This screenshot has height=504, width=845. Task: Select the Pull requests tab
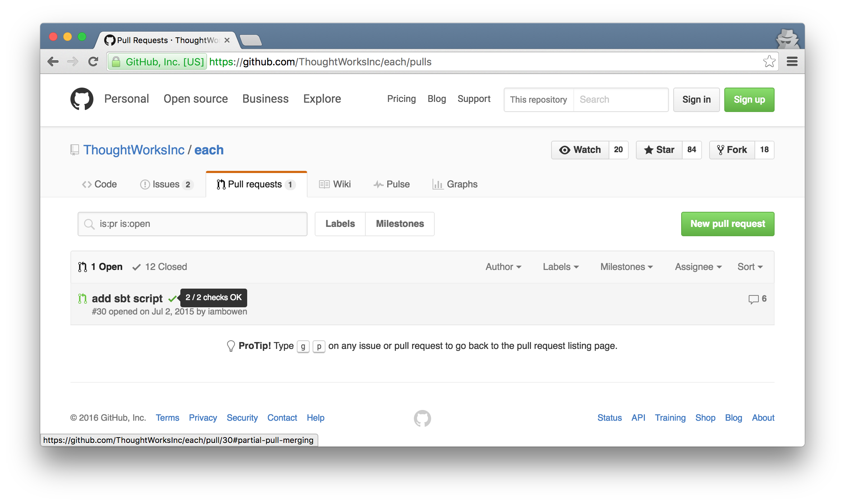point(257,184)
